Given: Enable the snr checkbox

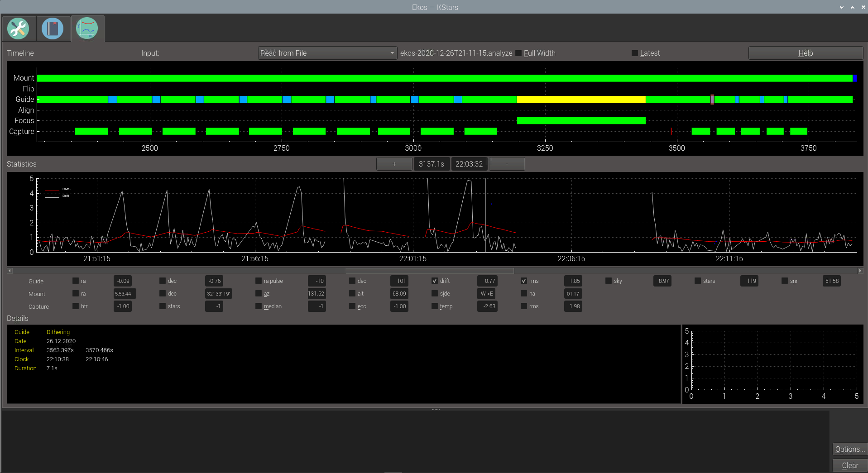Looking at the screenshot, I should [785, 281].
